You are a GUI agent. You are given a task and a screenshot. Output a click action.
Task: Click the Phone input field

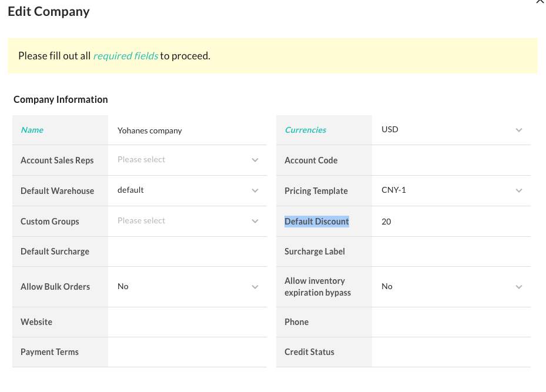[451, 322]
